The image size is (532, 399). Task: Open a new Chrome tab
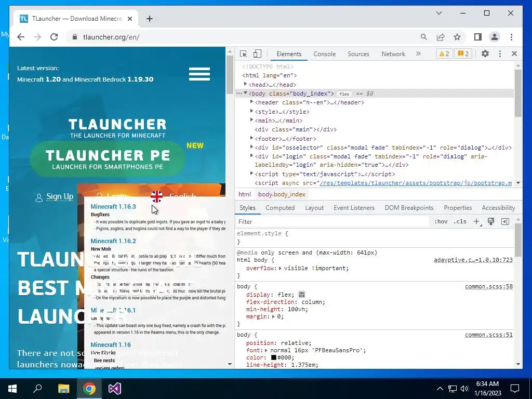coord(149,19)
